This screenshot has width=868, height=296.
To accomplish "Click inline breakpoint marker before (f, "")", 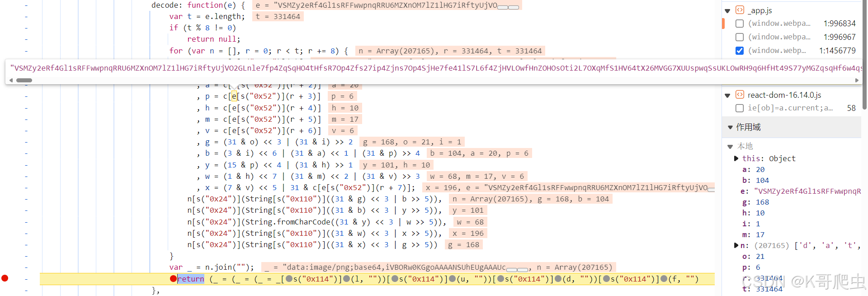I will point(664,279).
